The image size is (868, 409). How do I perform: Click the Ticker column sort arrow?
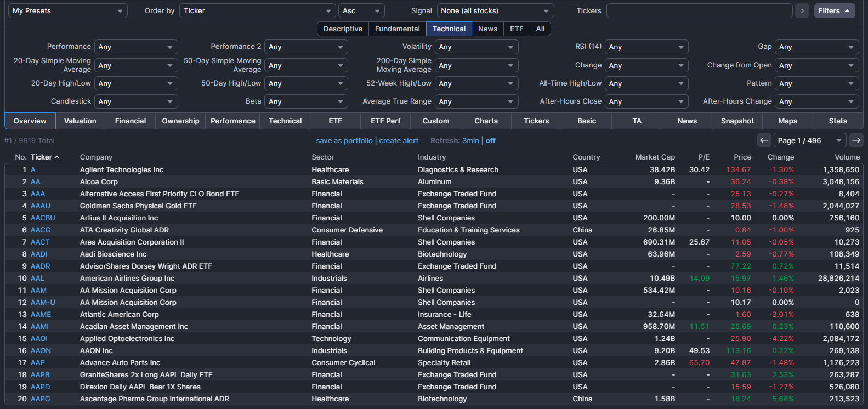57,157
